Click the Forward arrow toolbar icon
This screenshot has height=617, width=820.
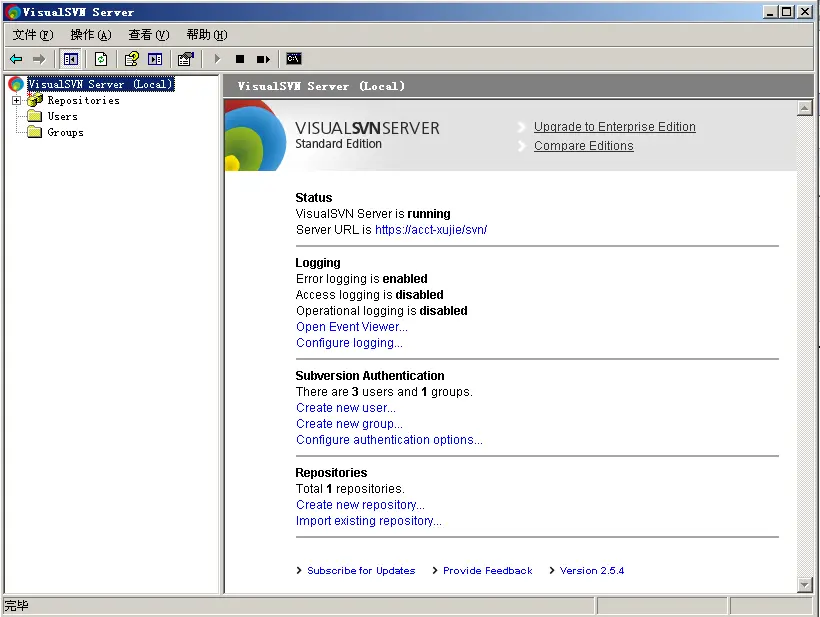[x=39, y=59]
